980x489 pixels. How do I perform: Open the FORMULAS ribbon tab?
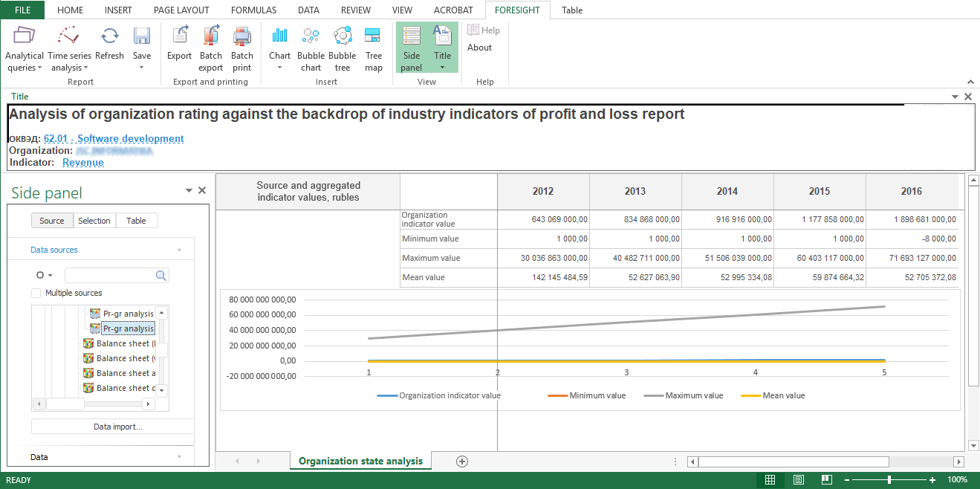point(253,10)
